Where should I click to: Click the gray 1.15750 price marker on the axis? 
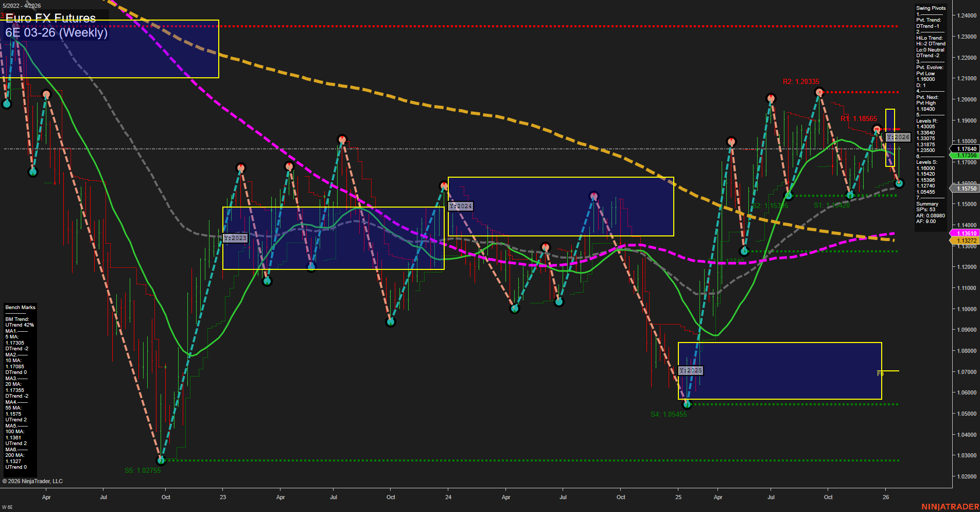(964, 189)
